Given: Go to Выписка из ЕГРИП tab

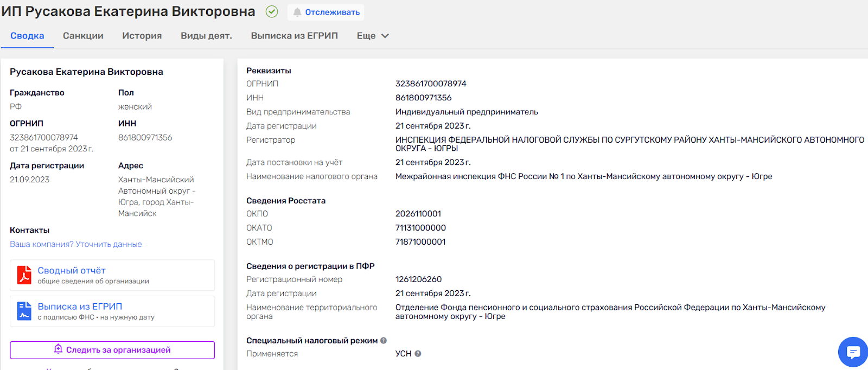Looking at the screenshot, I should coord(294,36).
